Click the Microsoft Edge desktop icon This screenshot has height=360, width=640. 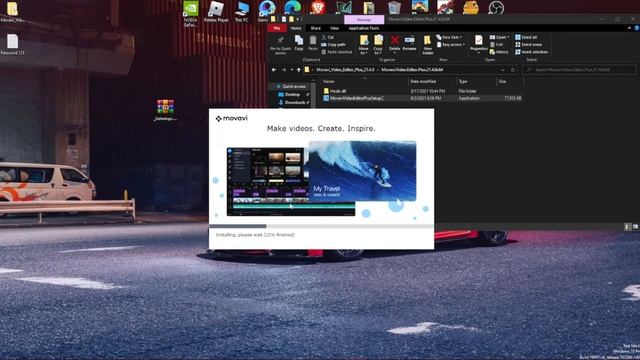(293, 7)
